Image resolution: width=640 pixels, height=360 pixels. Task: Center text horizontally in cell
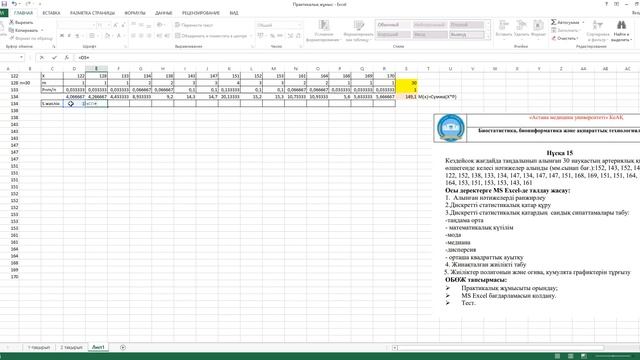pos(141,36)
